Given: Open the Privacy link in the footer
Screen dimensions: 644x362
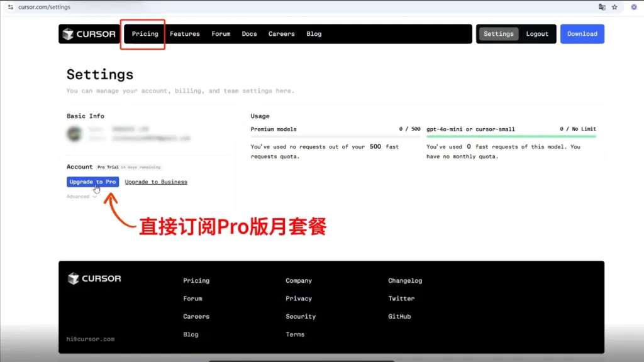Looking at the screenshot, I should click(299, 299).
